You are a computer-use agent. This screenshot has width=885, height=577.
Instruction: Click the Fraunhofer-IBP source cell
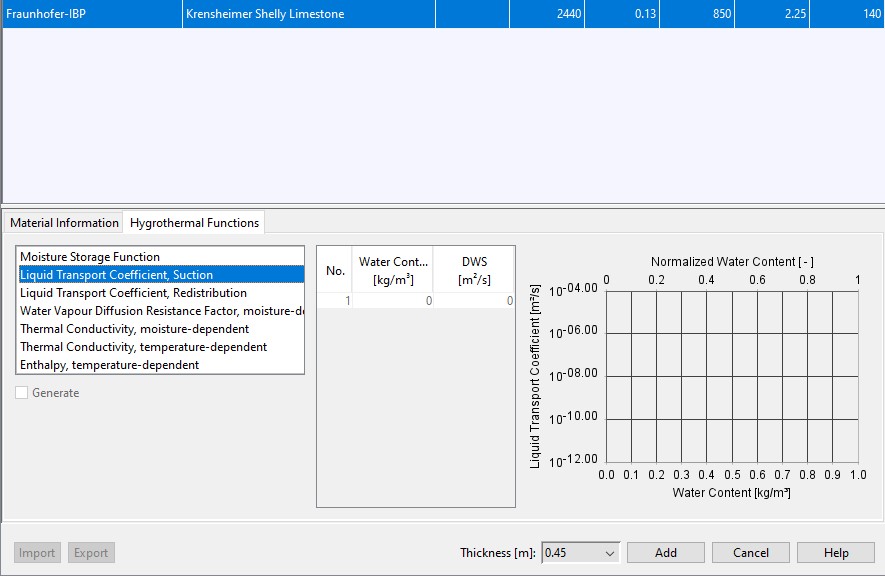tap(93, 14)
